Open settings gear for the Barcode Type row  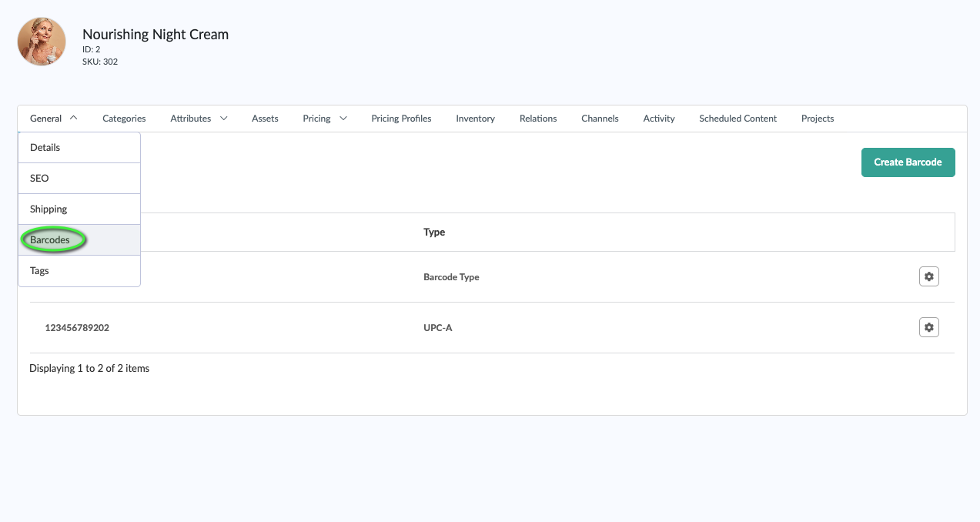click(929, 276)
